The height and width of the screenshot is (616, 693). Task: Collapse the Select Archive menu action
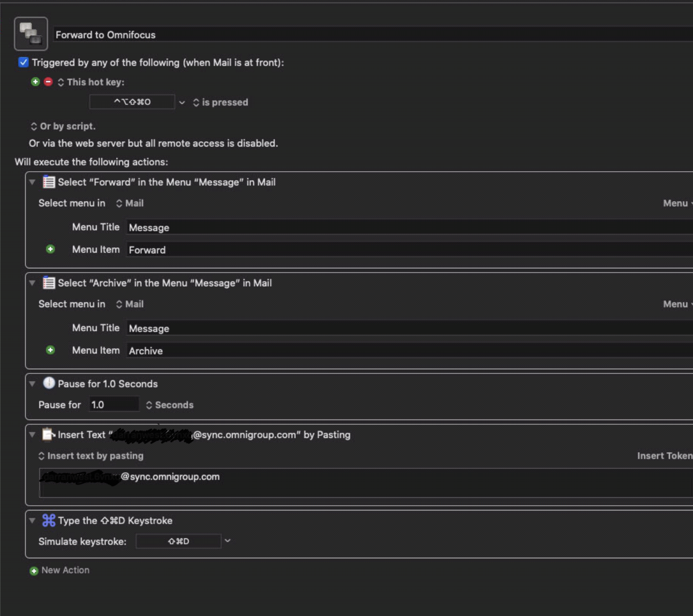(33, 283)
